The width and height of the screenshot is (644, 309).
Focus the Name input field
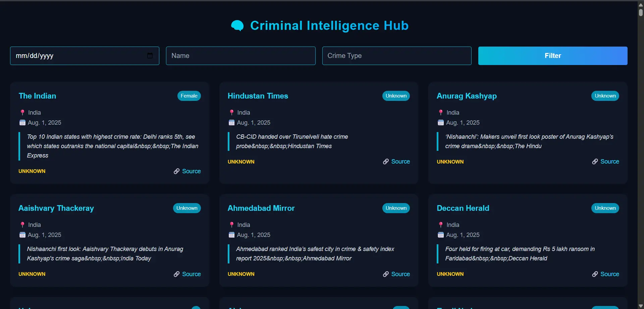(x=240, y=56)
